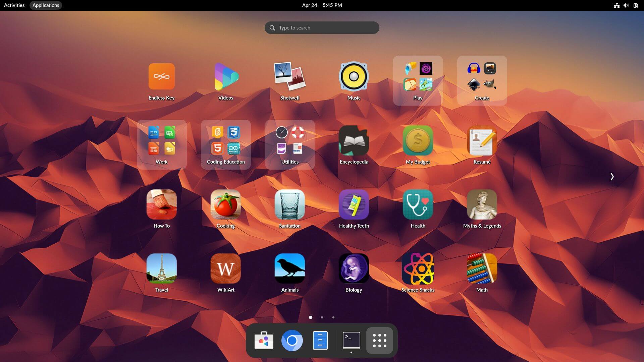Click the Applications menu in the top bar
Viewport: 644px width, 362px height.
point(46,5)
